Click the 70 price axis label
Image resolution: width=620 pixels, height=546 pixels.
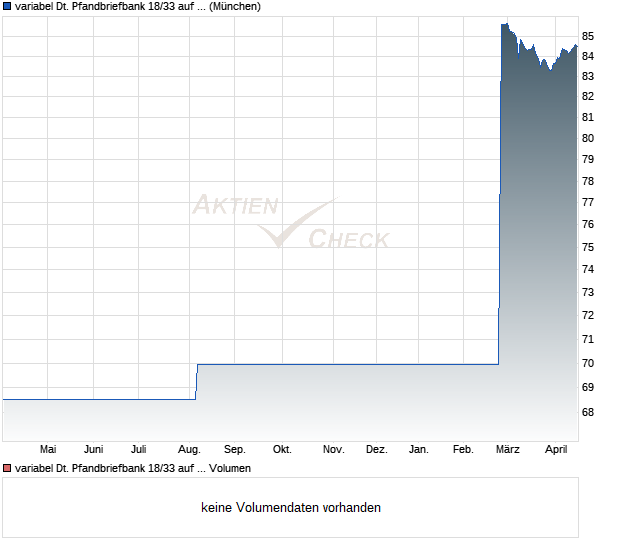(x=588, y=363)
